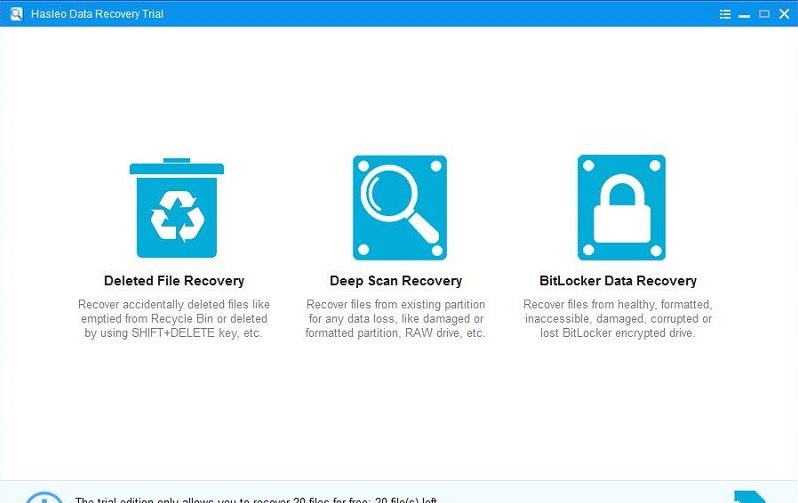Open the Deleted File Recovery recycle bin icon

click(177, 208)
